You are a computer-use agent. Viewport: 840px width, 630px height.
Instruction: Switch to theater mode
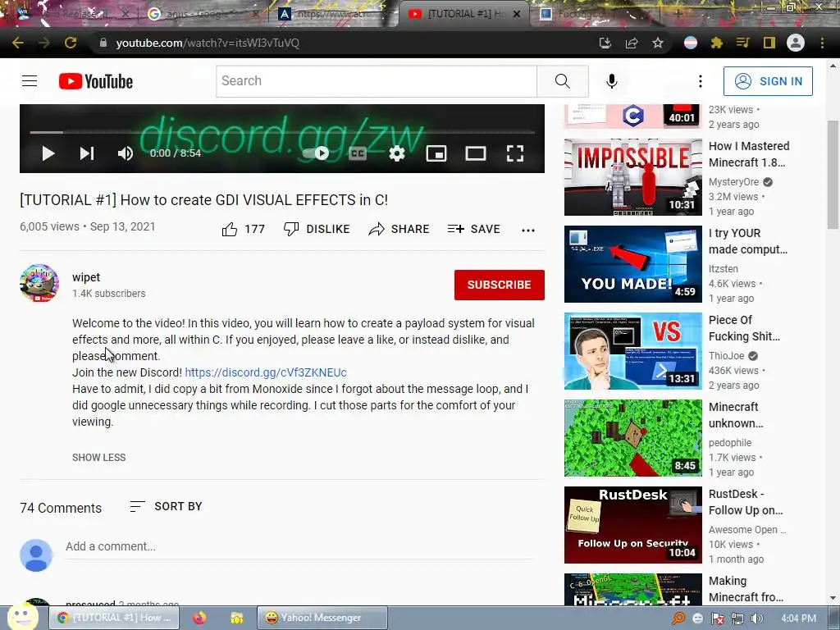click(x=476, y=153)
